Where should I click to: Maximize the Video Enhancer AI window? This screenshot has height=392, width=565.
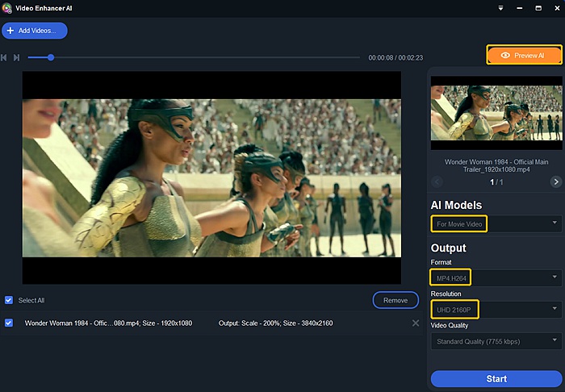(x=538, y=8)
